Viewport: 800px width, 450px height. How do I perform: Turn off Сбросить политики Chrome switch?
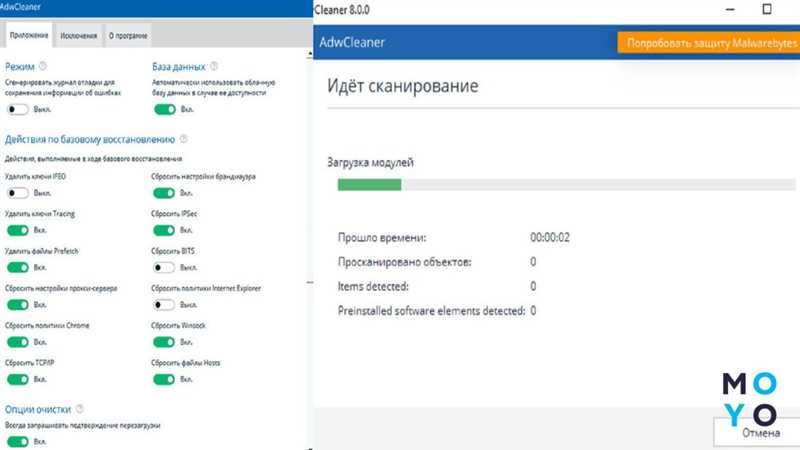[x=17, y=342]
